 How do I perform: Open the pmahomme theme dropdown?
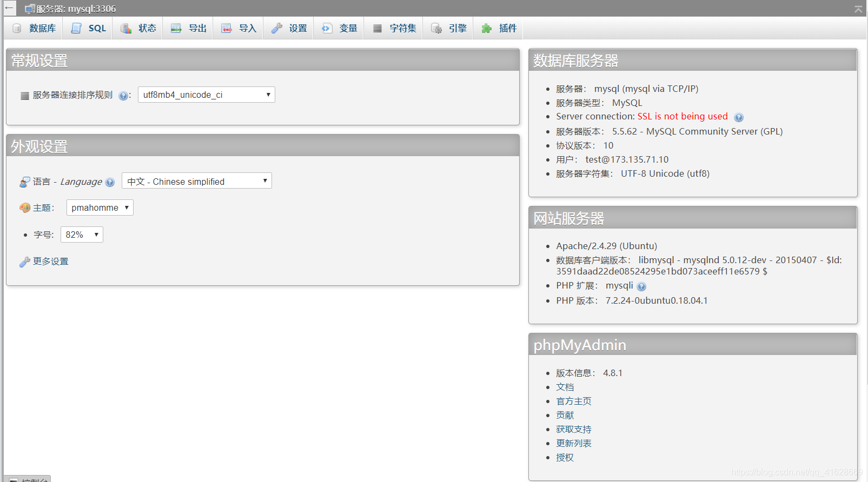(x=100, y=207)
